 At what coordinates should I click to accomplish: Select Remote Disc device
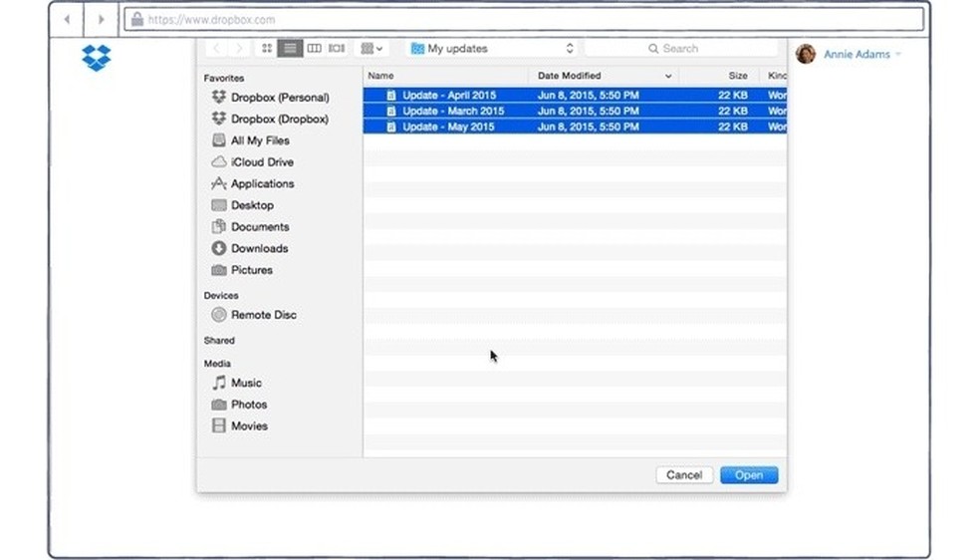[x=254, y=314]
